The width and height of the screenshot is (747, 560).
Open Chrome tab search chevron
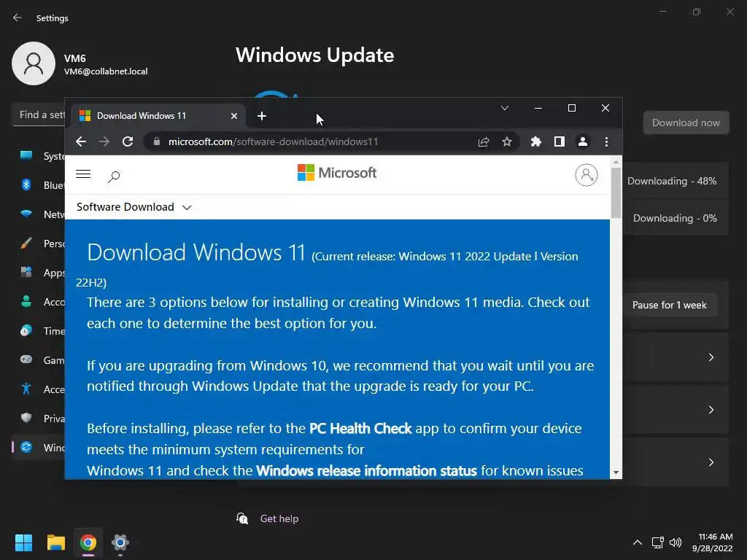click(x=505, y=108)
